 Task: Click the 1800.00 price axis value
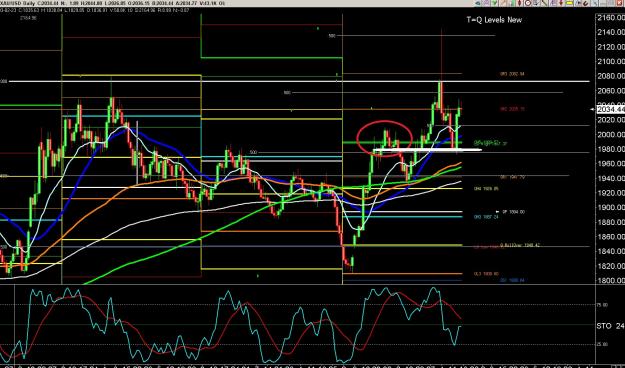pyautogui.click(x=611, y=281)
